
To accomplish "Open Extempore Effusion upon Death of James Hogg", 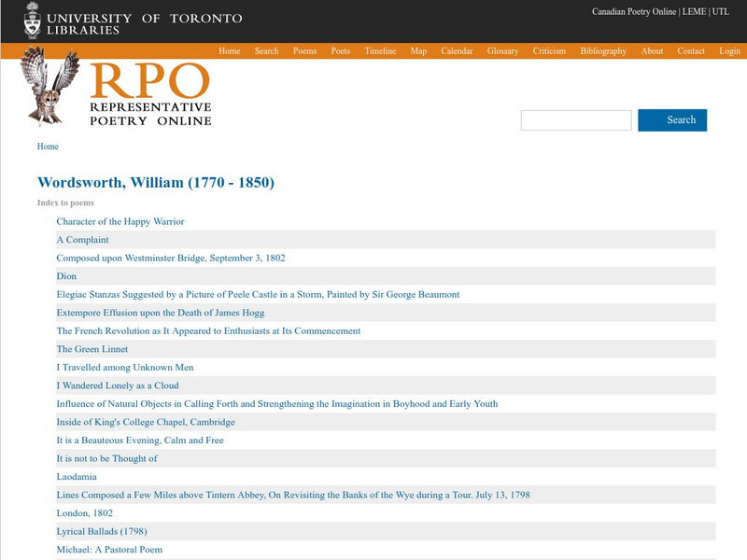I will 160,313.
